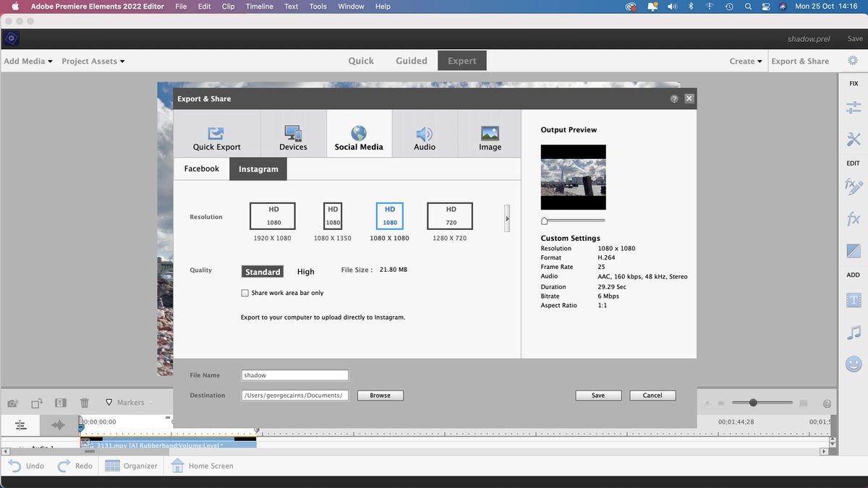Click the arrow to show more resolutions

coord(507,218)
